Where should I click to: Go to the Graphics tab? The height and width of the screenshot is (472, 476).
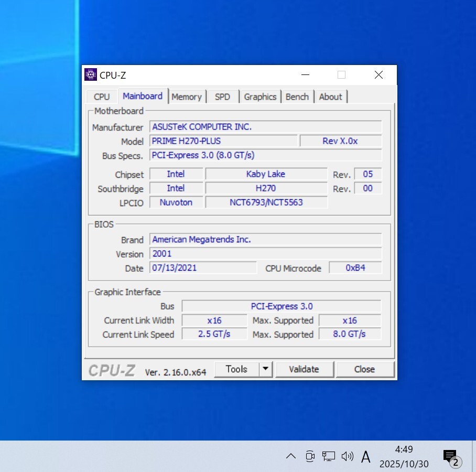[260, 96]
